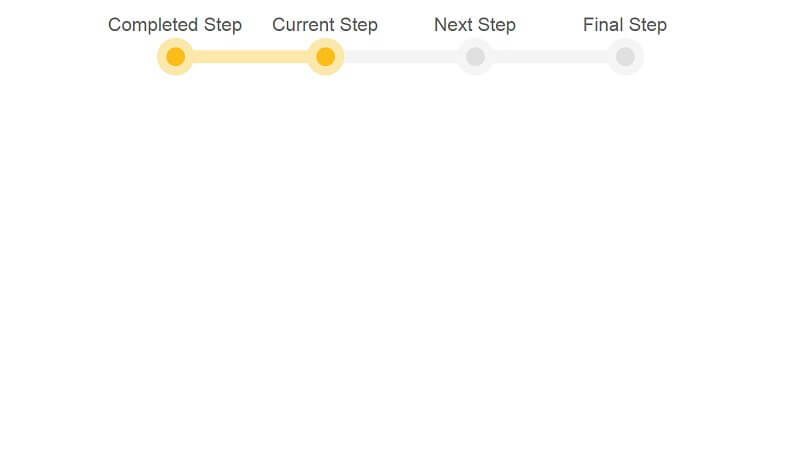Image resolution: width=800 pixels, height=449 pixels.
Task: Click the orange Completed Step dot
Action: tap(176, 57)
